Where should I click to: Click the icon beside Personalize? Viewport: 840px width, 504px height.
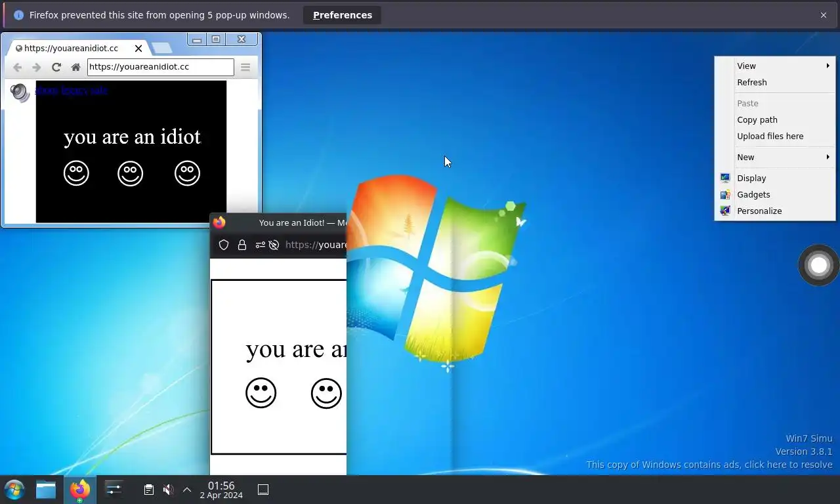724,211
